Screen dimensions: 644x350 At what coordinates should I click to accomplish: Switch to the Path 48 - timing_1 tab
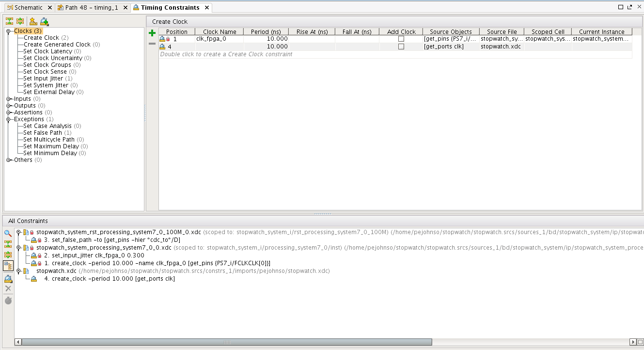pos(92,8)
